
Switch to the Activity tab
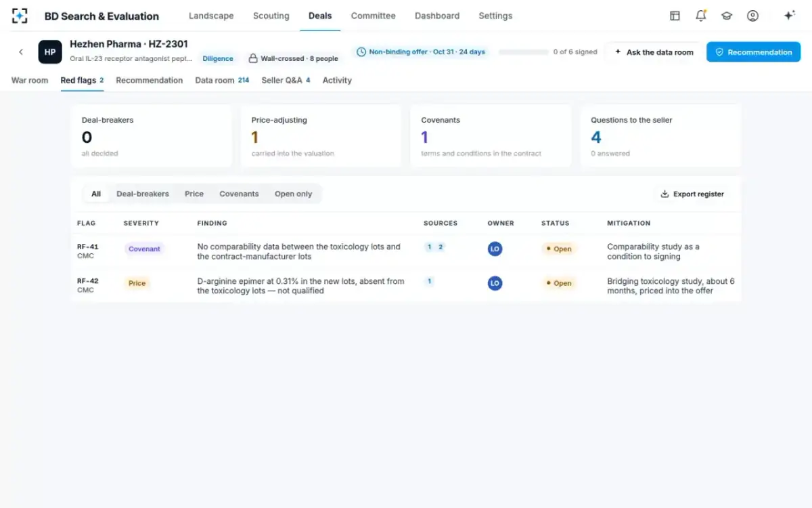point(337,80)
